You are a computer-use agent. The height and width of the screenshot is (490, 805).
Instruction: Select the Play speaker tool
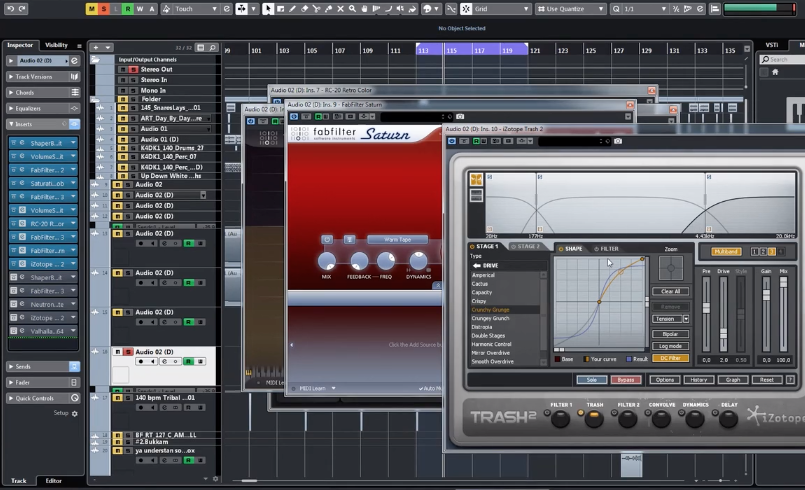pos(400,9)
